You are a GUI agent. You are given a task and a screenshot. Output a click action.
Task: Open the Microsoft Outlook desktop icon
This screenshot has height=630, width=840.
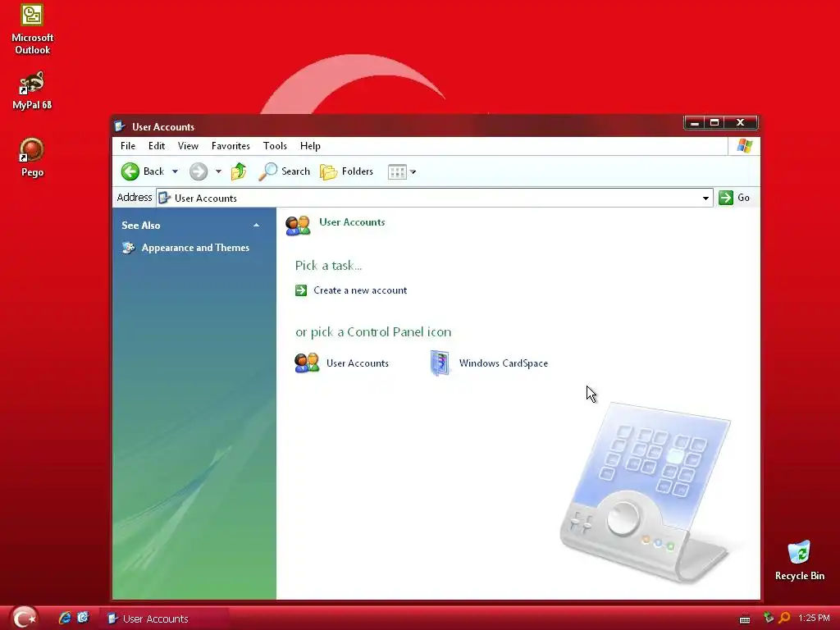point(32,29)
